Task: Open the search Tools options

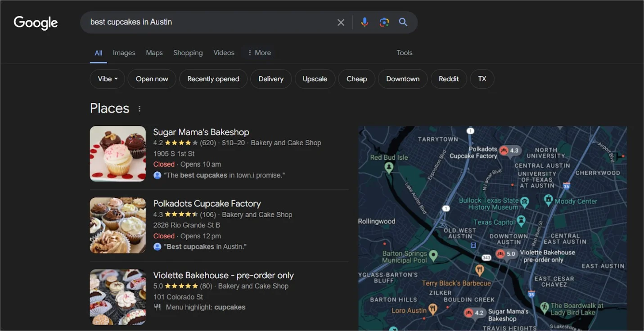Action: (x=405, y=53)
